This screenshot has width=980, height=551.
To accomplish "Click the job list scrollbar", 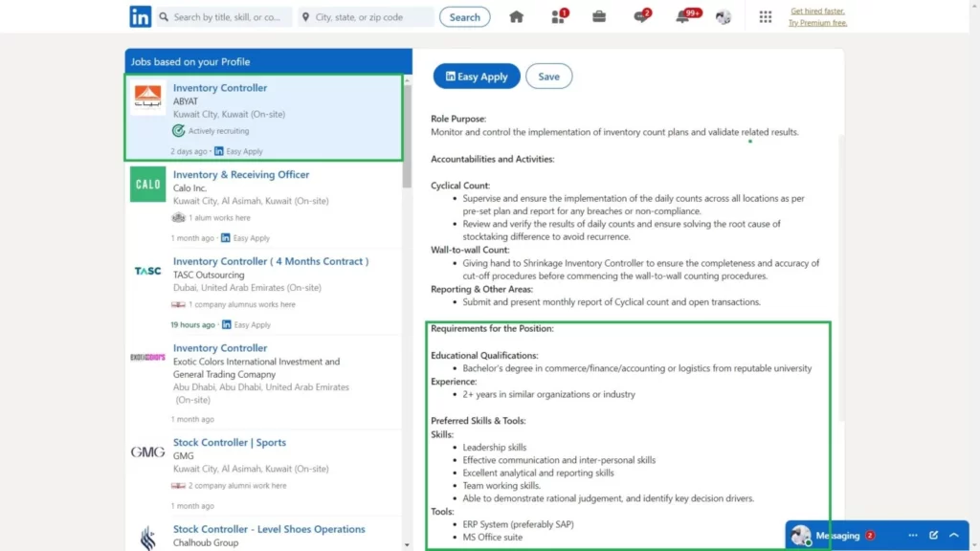I will (x=407, y=134).
